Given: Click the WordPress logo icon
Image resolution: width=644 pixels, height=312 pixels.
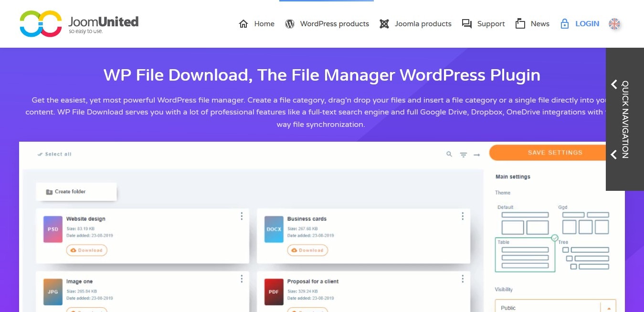Looking at the screenshot, I should click(x=290, y=24).
